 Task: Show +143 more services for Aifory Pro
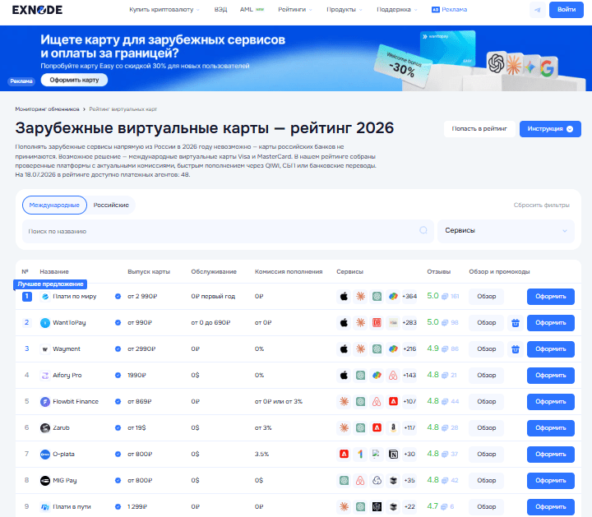click(410, 375)
